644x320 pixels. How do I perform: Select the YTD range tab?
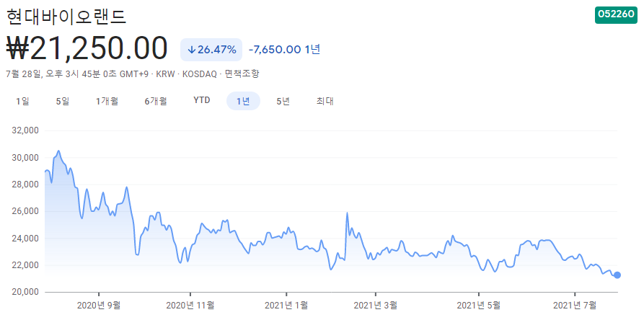[x=202, y=100]
